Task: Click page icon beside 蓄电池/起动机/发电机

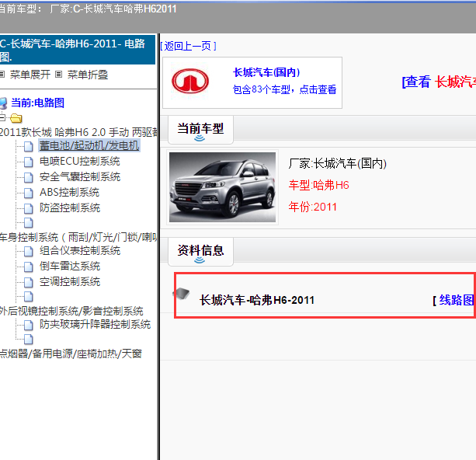Action: coord(29,146)
